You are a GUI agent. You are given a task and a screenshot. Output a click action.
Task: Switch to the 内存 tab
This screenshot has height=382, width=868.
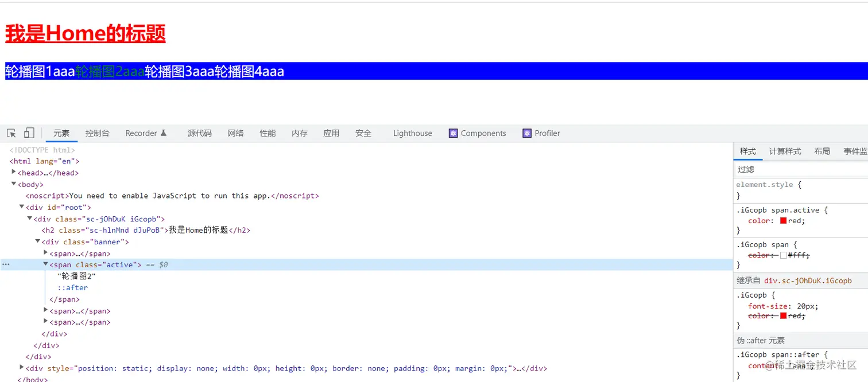point(300,133)
